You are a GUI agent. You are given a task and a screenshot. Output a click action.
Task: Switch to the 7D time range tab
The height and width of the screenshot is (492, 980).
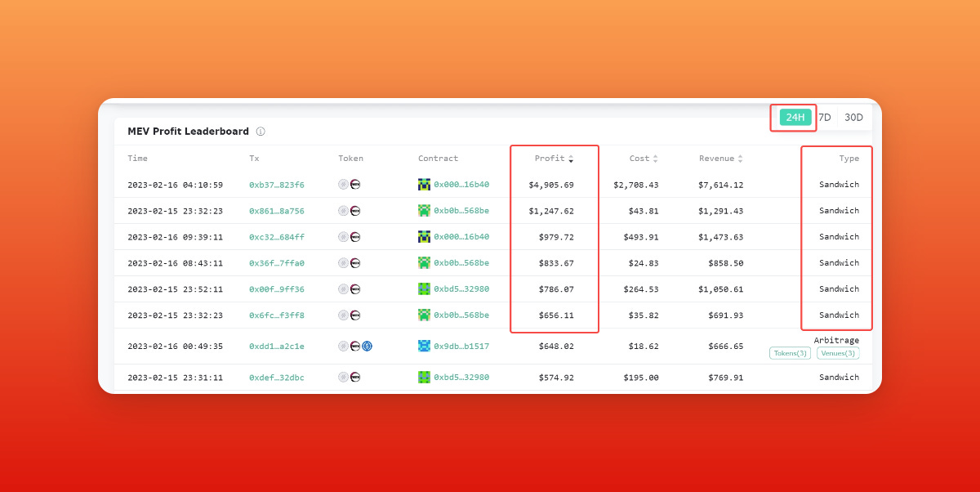click(x=825, y=118)
